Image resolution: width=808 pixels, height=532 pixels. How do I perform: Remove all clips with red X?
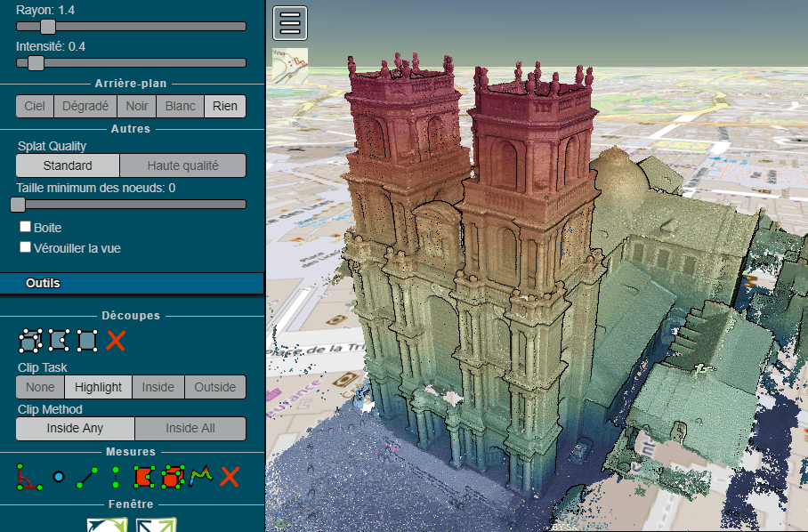pos(116,340)
